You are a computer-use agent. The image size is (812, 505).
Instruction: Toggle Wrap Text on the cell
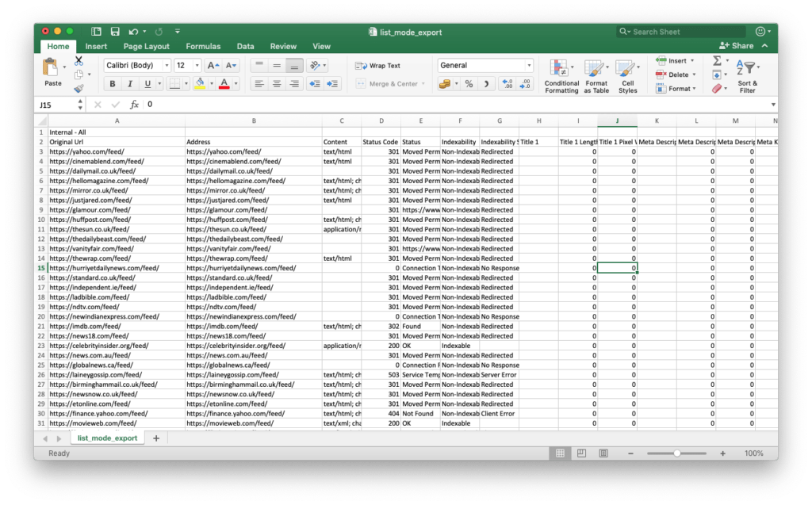click(x=378, y=66)
